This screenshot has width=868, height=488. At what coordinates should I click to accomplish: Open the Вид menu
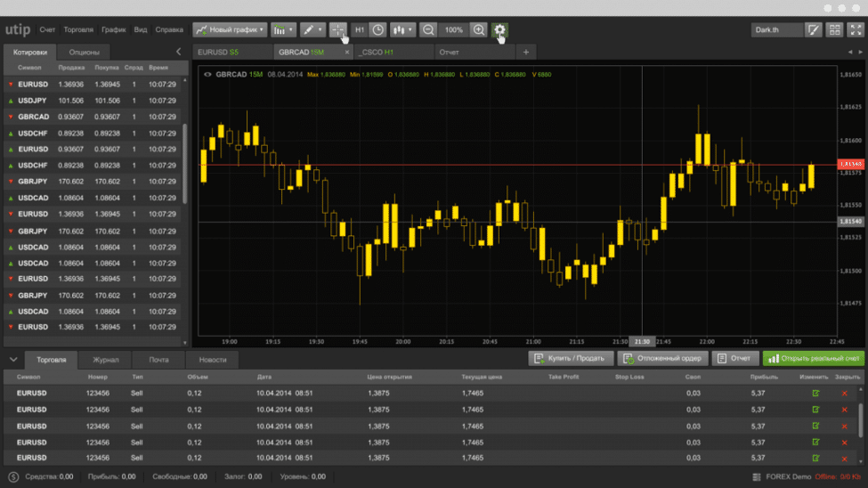(x=141, y=30)
